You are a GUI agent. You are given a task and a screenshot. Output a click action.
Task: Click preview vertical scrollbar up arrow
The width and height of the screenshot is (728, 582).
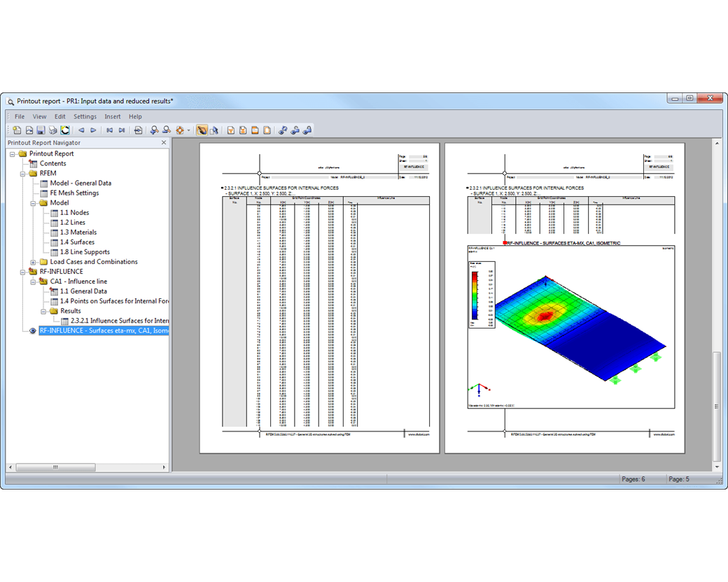pyautogui.click(x=717, y=144)
